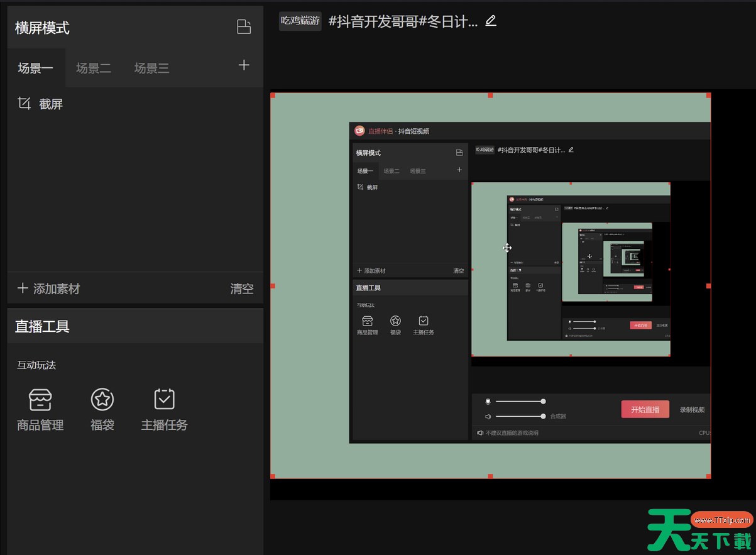Click the 吃鸡端游 category tag
This screenshot has width=756, height=555.
[300, 21]
